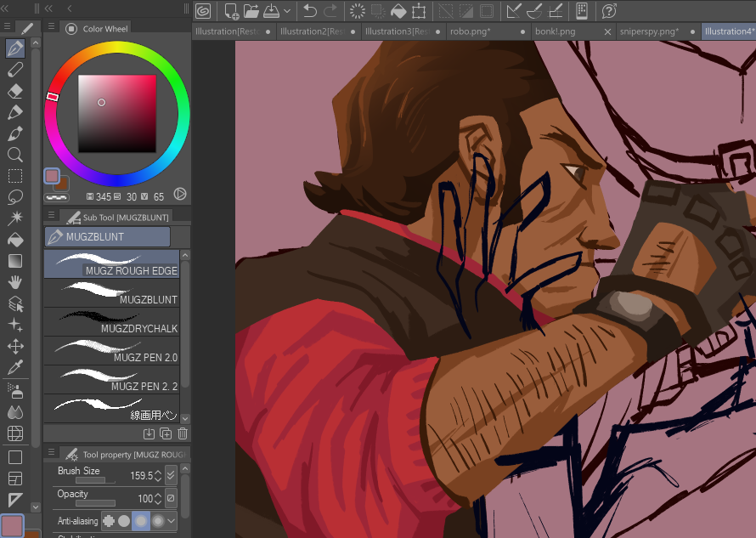Open the Tool palette hamburger menu

7,26
